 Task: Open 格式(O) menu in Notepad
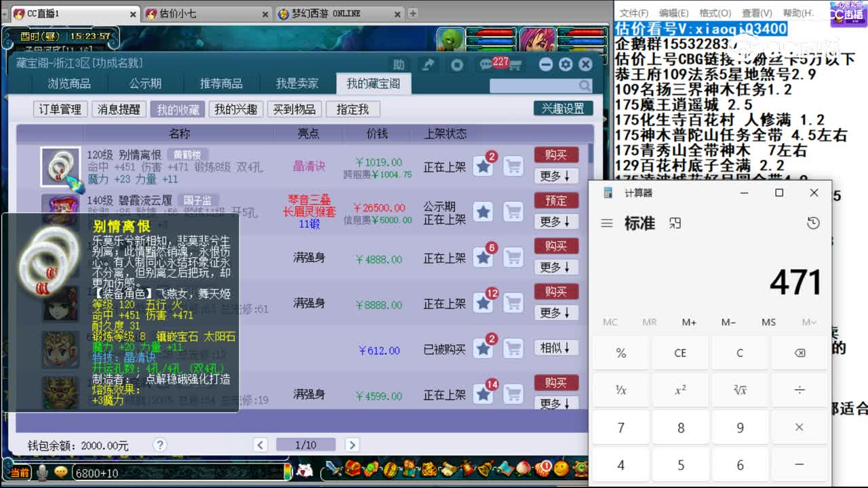click(715, 13)
